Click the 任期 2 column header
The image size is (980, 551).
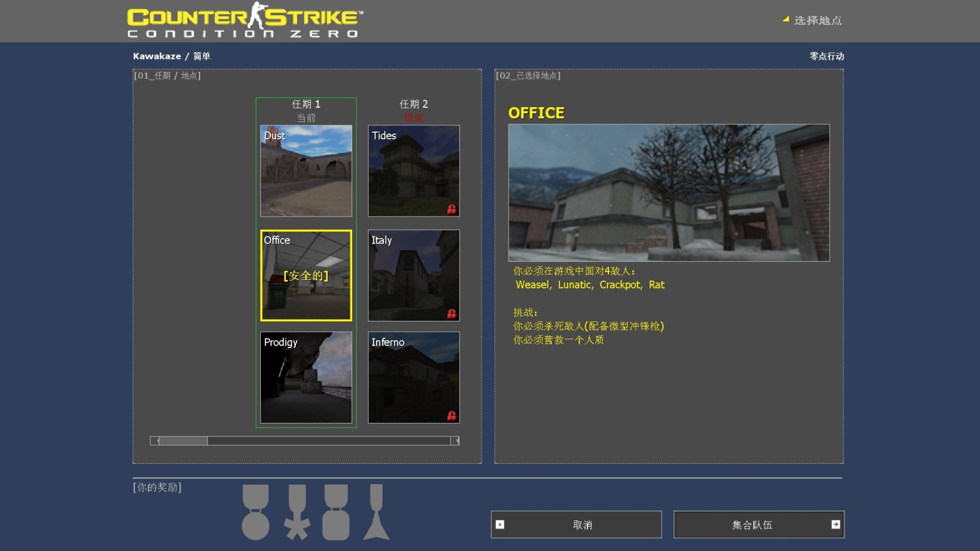[414, 104]
